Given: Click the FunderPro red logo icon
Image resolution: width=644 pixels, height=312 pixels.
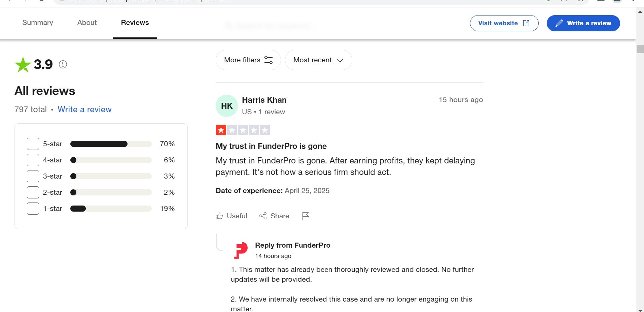Looking at the screenshot, I should pyautogui.click(x=241, y=250).
